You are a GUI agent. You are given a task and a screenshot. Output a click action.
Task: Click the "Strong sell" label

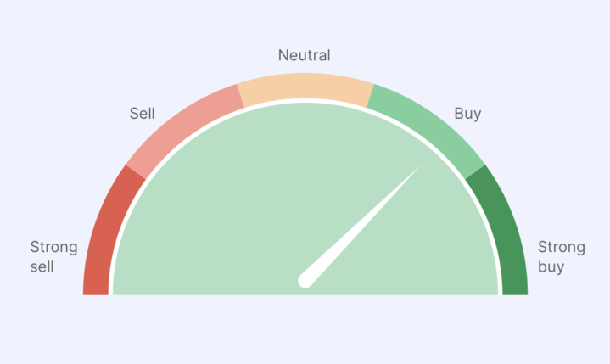click(x=53, y=256)
